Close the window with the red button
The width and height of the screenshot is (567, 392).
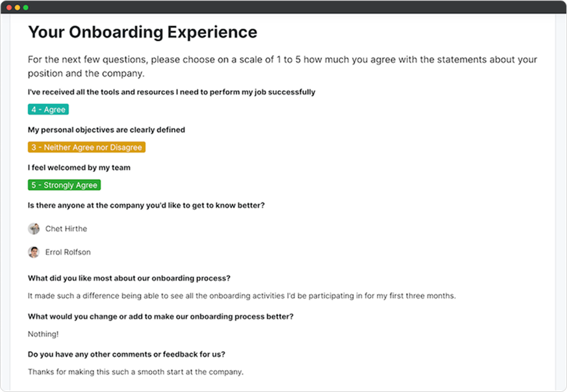(10, 7)
